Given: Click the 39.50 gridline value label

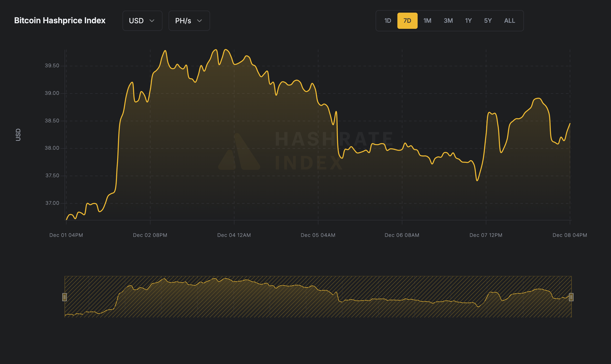Looking at the screenshot, I should click(x=52, y=65).
